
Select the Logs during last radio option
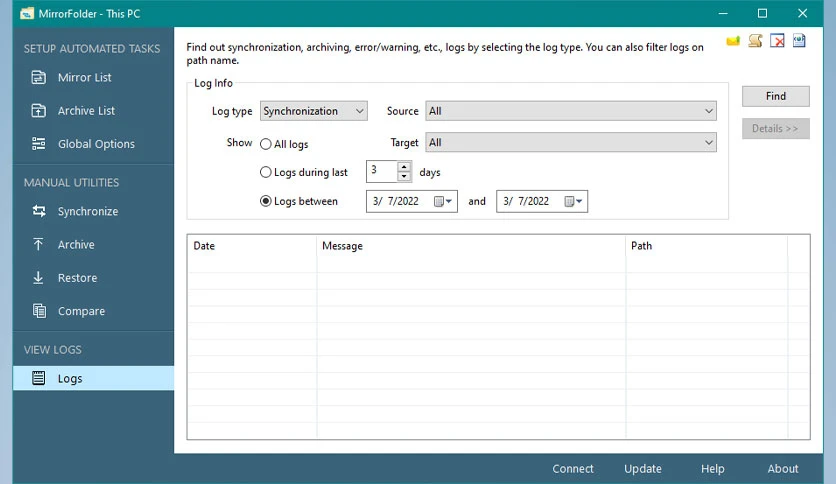(266, 172)
